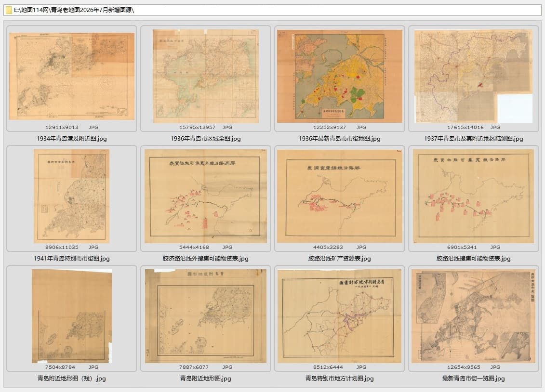The width and height of the screenshot is (545, 392).
Task: Click the 8512x6444 dimensions label
Action: 328,367
